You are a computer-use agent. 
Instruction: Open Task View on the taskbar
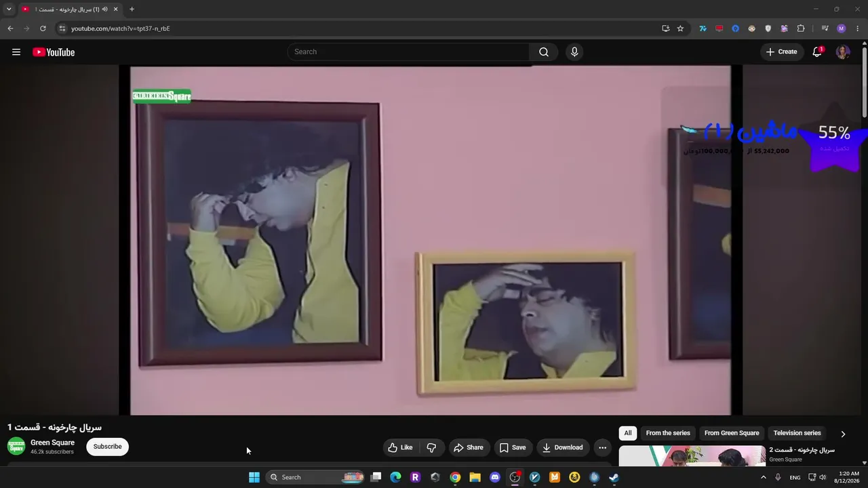376,477
